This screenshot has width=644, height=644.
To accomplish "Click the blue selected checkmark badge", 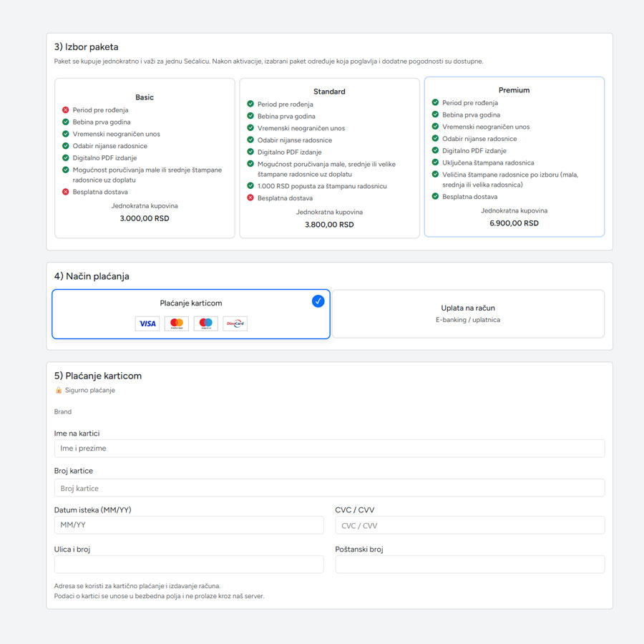I will tap(318, 301).
